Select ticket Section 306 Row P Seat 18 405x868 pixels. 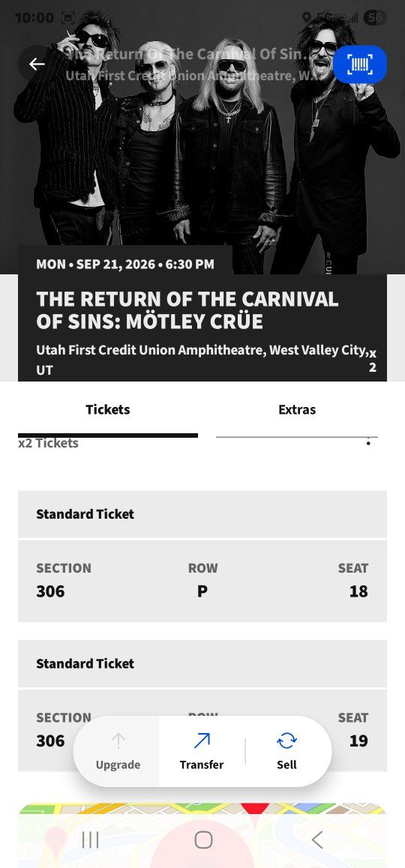click(x=202, y=581)
